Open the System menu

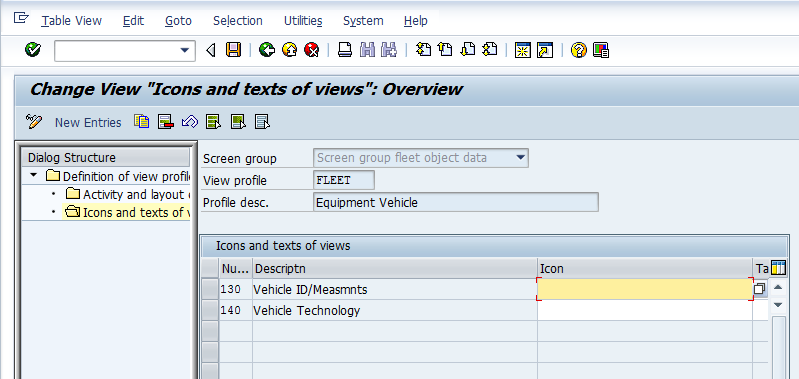pos(363,21)
